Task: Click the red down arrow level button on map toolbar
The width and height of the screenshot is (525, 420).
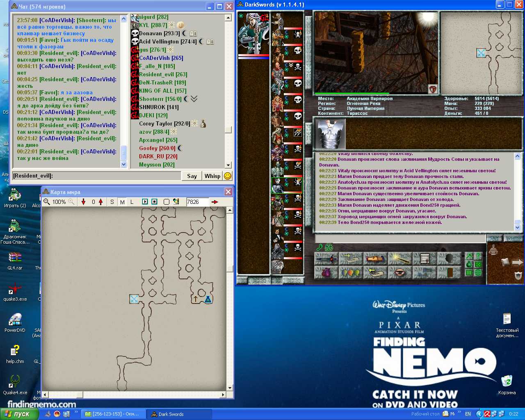Action: [x=83, y=202]
